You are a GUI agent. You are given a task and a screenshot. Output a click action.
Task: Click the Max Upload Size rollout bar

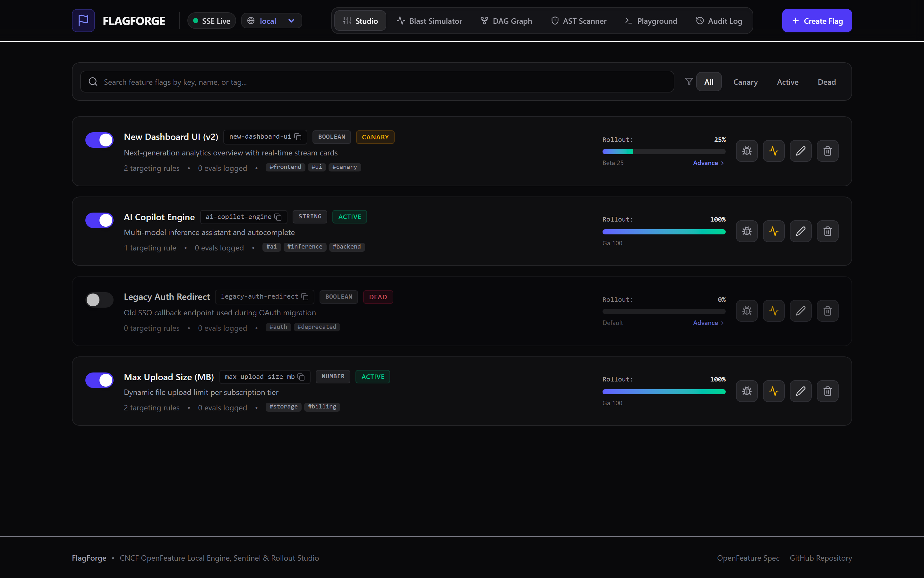pyautogui.click(x=663, y=391)
